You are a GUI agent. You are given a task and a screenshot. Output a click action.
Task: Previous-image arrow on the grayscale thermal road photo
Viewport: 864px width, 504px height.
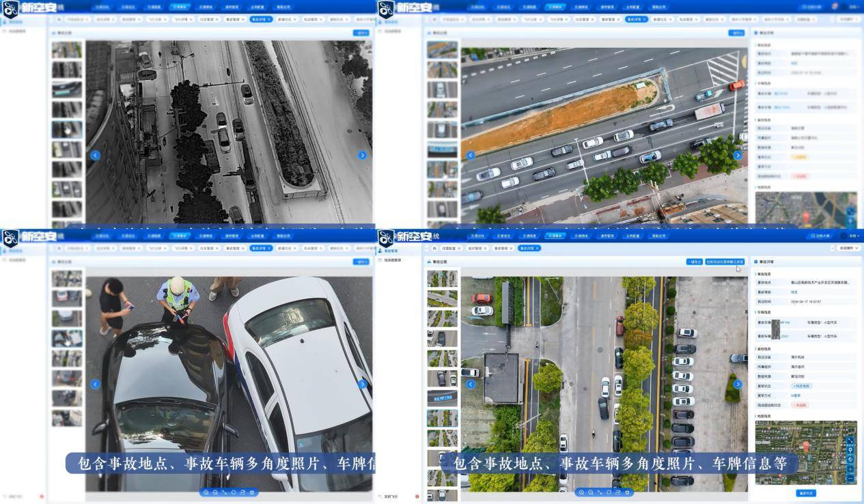tap(95, 155)
